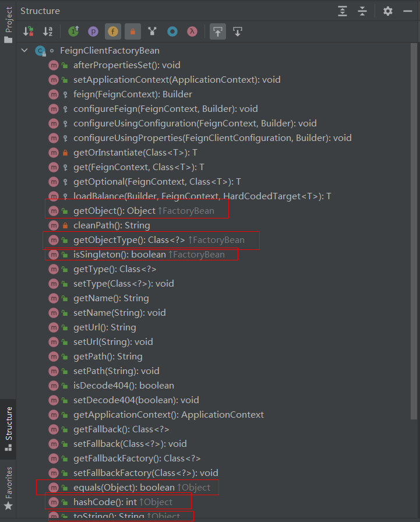
Task: Collapse FeignClientFactoryBean tree node
Action: [x=24, y=51]
